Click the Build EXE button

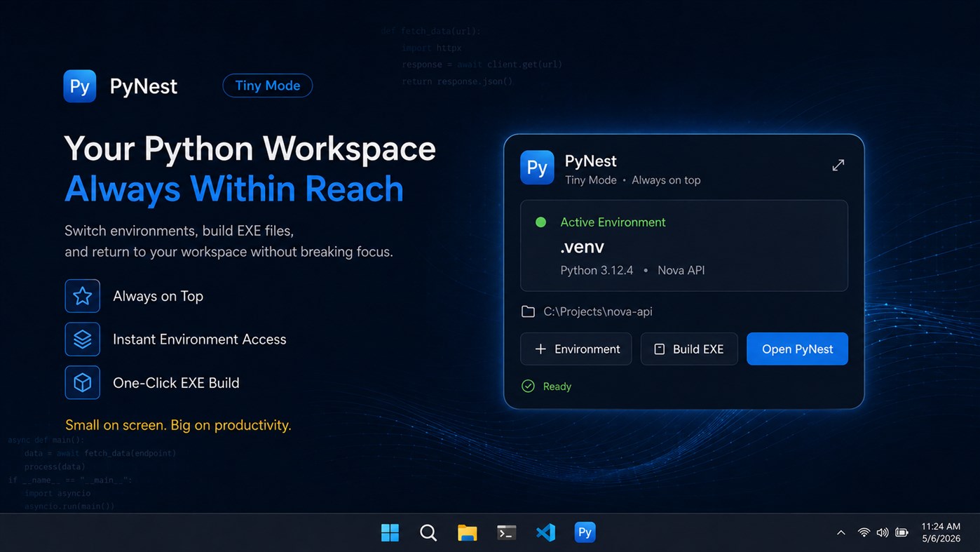pos(689,349)
